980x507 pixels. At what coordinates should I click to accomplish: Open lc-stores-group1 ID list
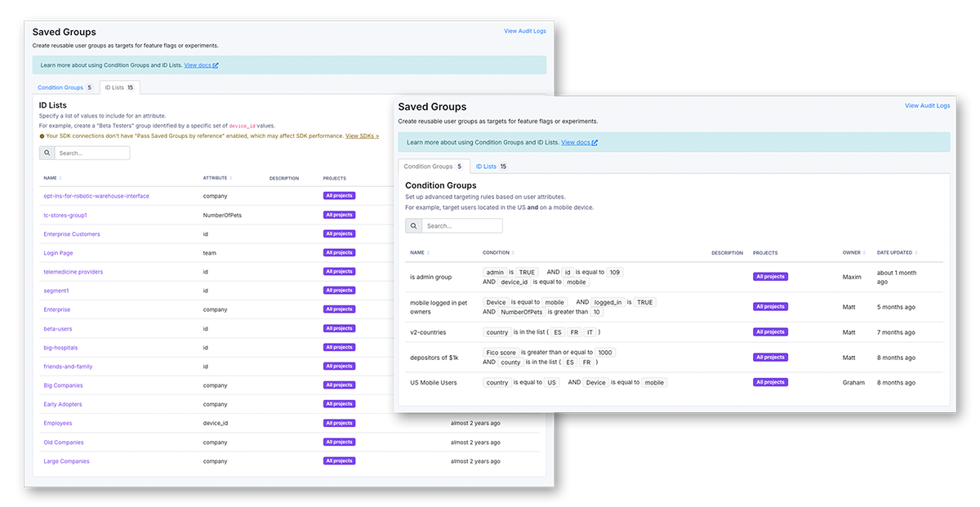65,215
